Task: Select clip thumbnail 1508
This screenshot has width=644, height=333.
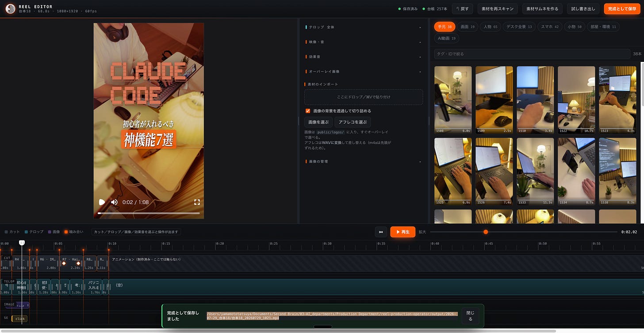Action: [x=453, y=100]
